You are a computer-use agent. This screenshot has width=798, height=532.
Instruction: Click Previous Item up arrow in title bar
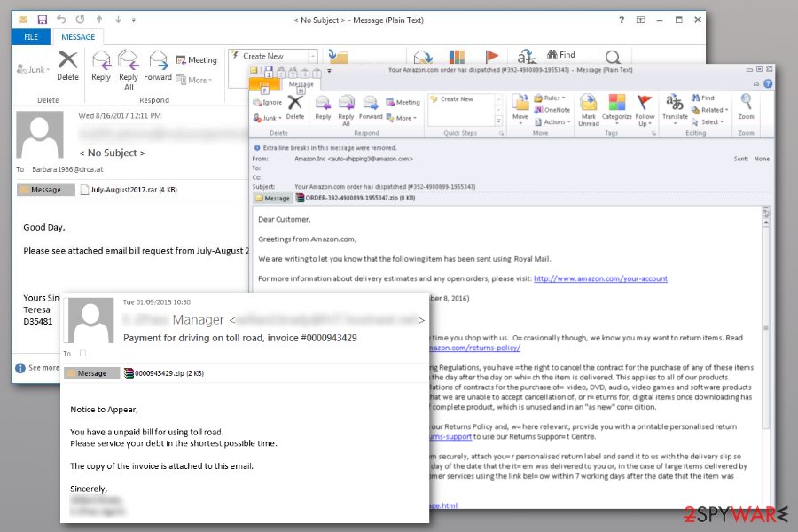click(99, 20)
